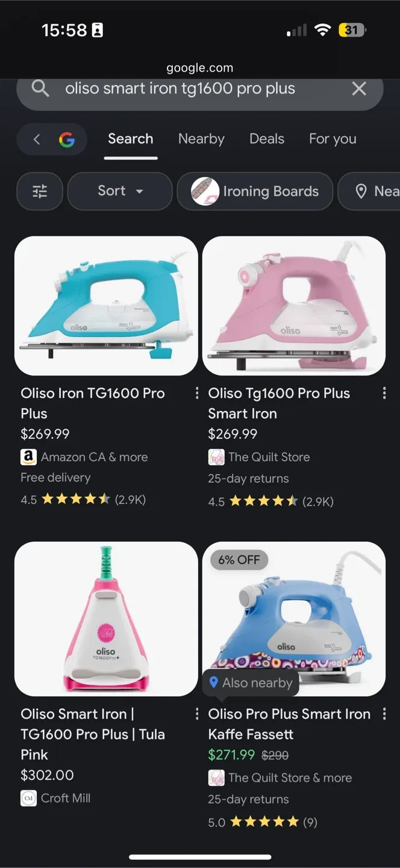Tap the Croft Mill store icon
The width and height of the screenshot is (400, 868).
point(28,798)
